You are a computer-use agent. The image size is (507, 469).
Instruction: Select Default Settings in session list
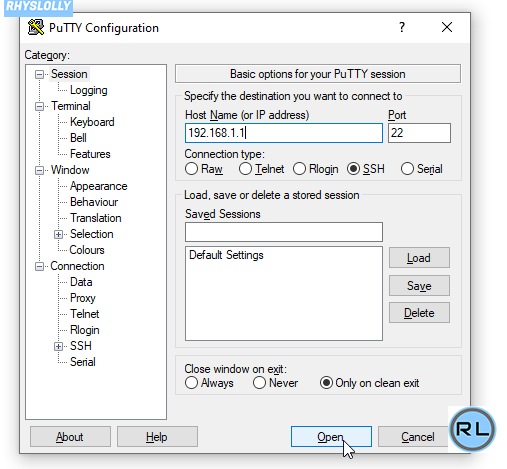226,255
